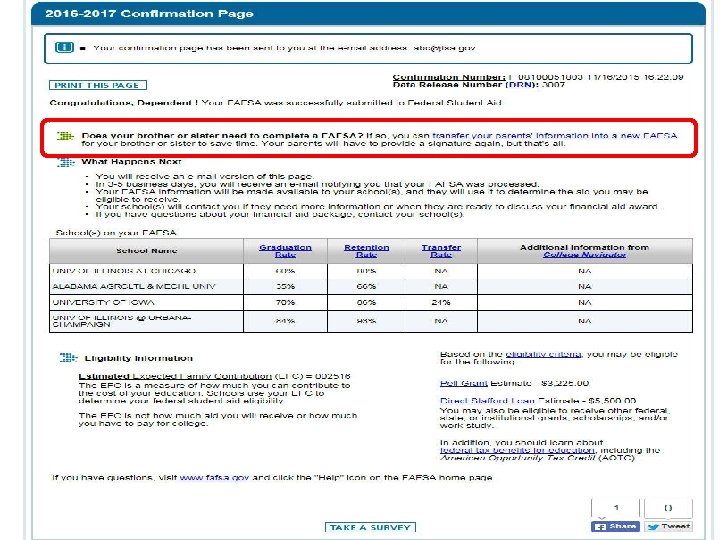Click the Pell Grant estimate amount $3,225.00
Image resolution: width=720 pixels, height=540 pixels.
[565, 383]
